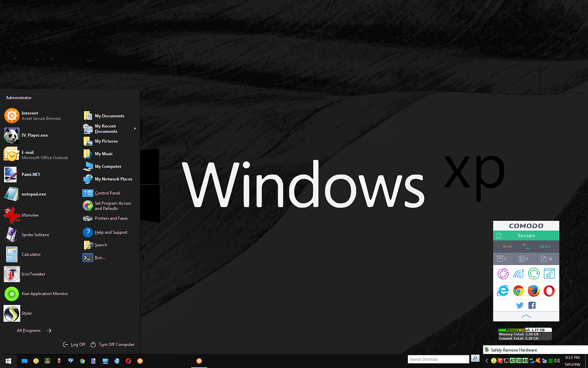Click the Comodo widget home icon

[499, 236]
